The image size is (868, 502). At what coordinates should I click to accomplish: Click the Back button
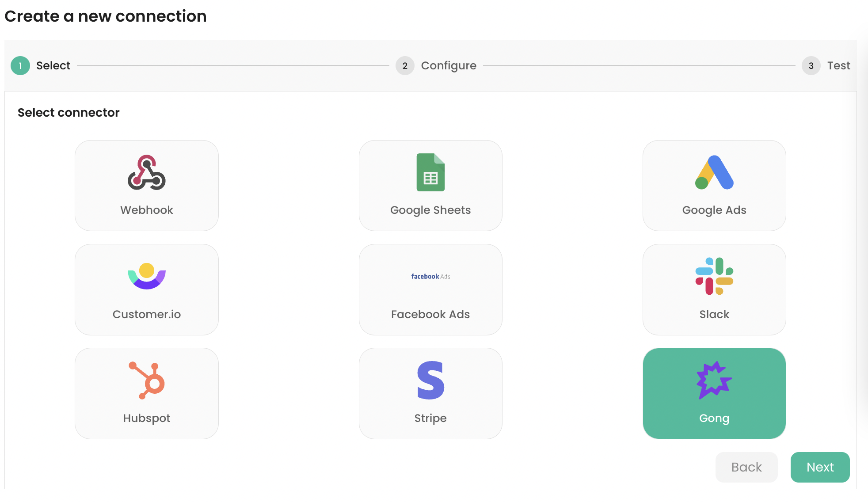(x=746, y=467)
